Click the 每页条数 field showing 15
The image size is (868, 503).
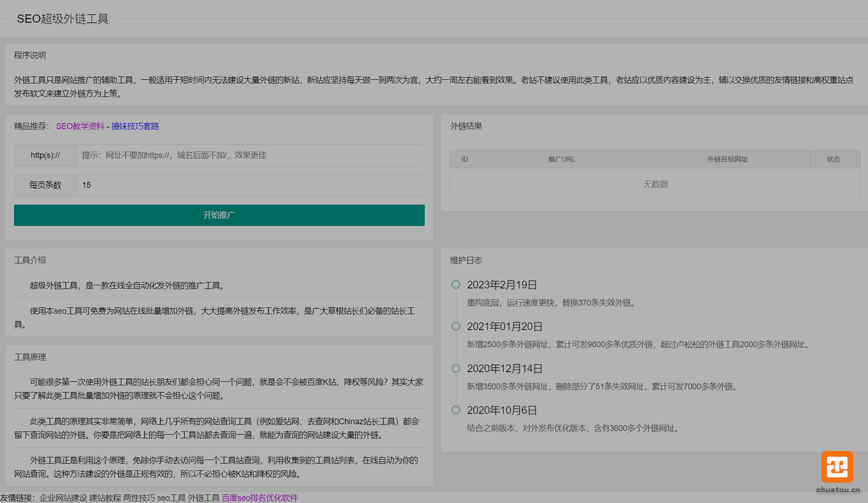(250, 185)
